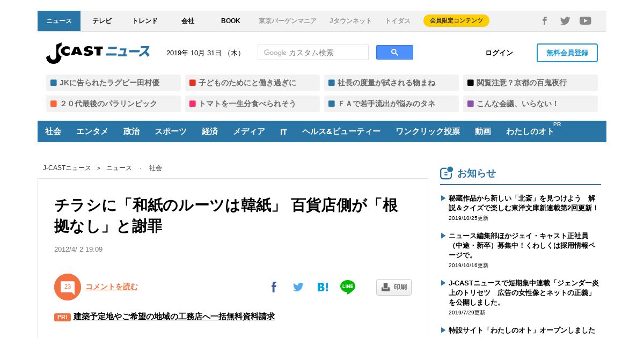The image size is (644, 338).
Task: Click the 印刷 print button
Action: pos(394,287)
